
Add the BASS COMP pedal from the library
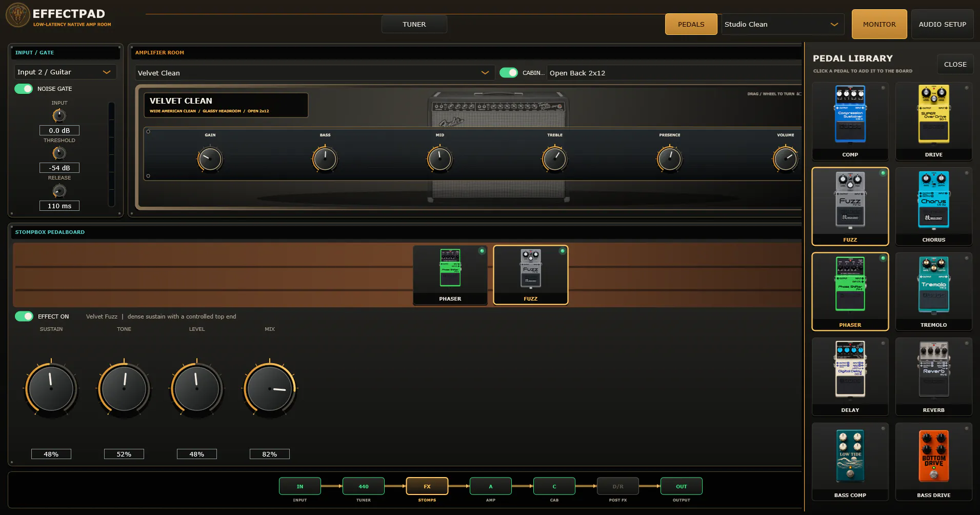(850, 462)
